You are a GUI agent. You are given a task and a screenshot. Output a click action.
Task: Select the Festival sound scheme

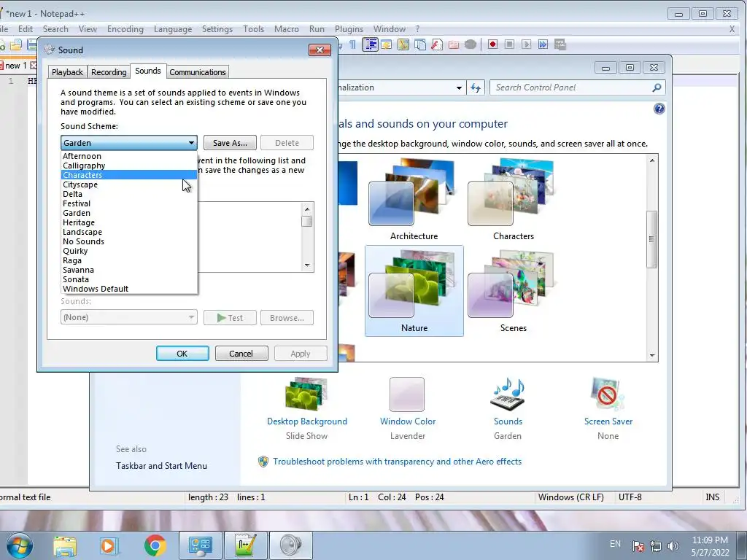(x=129, y=204)
